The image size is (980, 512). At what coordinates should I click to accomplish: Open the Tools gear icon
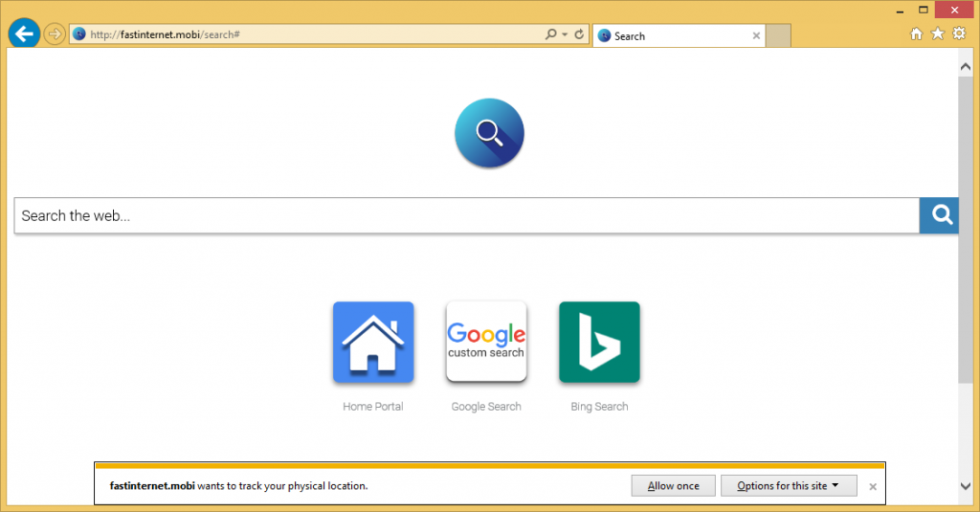coord(959,34)
